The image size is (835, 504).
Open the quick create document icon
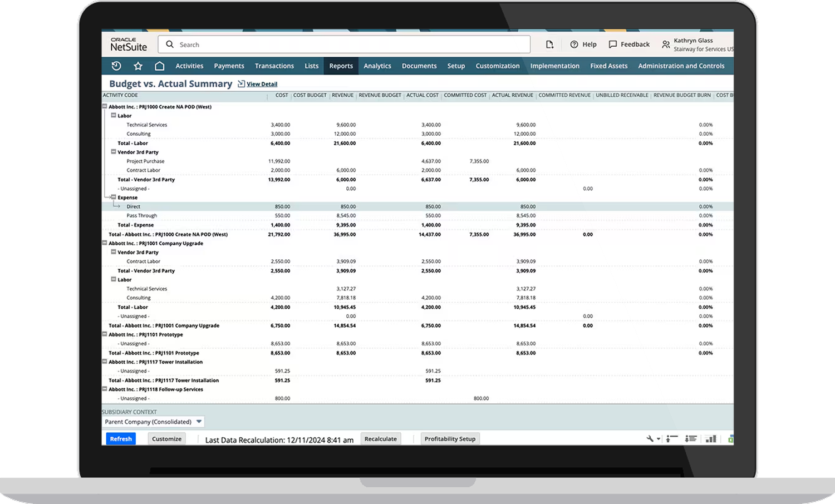(549, 44)
